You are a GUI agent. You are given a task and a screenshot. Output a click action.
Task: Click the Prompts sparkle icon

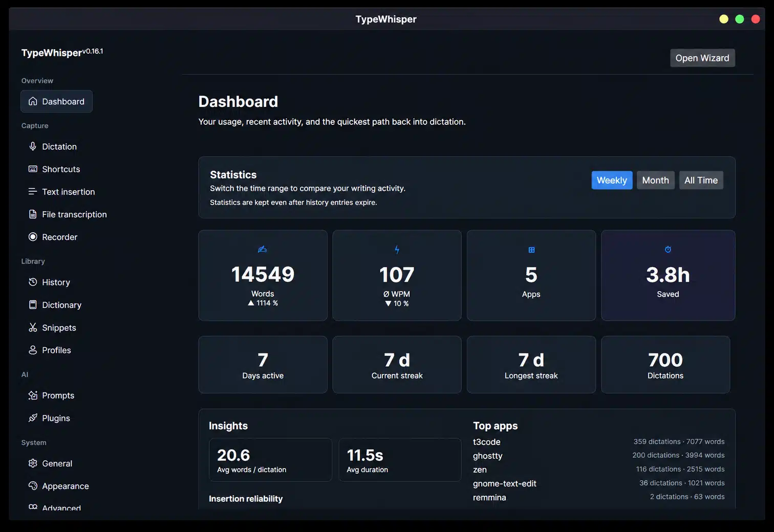click(x=33, y=395)
